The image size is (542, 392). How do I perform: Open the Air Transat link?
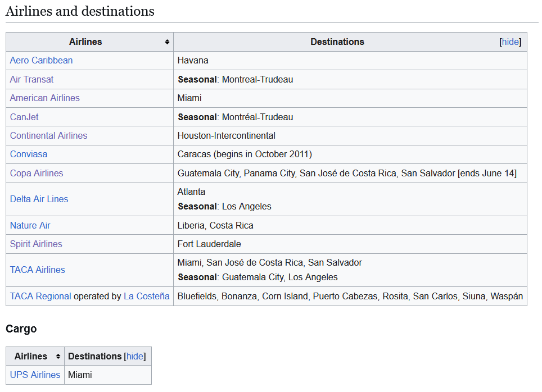coord(32,79)
